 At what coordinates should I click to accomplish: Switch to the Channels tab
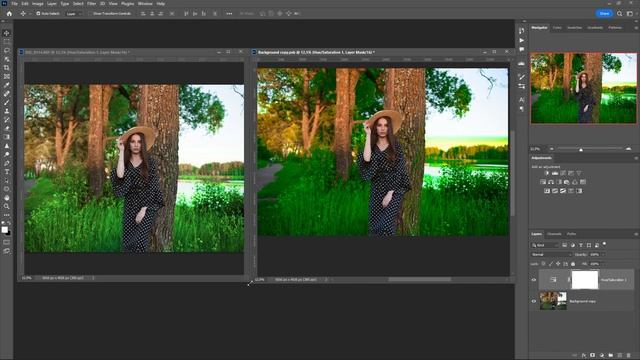point(554,234)
